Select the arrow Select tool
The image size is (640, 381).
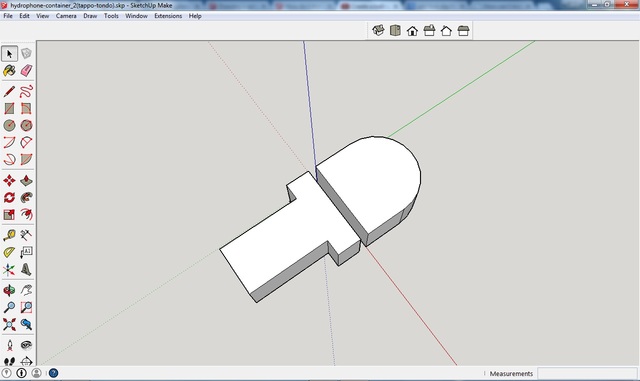coord(9,53)
